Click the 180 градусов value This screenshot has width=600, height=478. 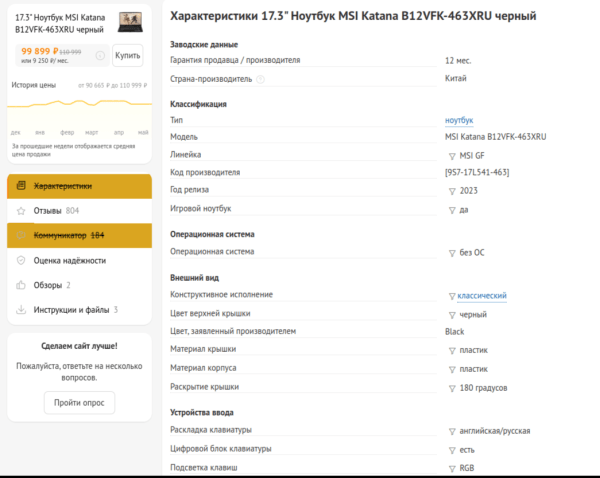pos(483,388)
